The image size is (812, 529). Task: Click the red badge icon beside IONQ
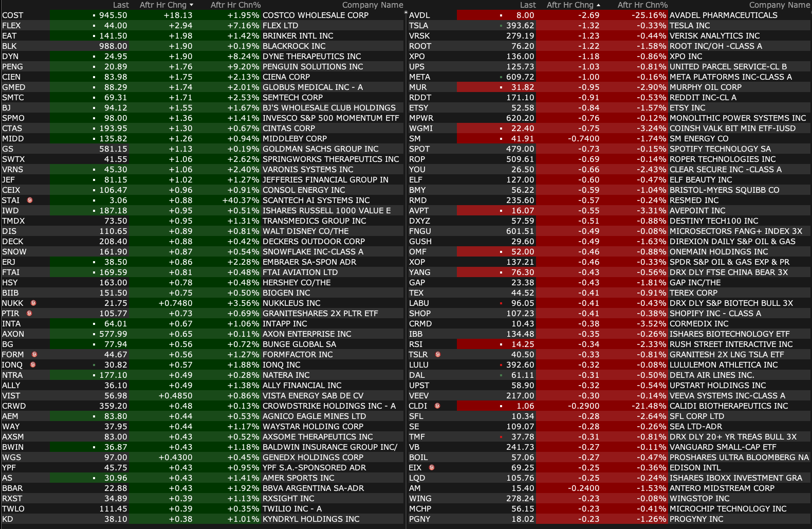[x=33, y=364]
